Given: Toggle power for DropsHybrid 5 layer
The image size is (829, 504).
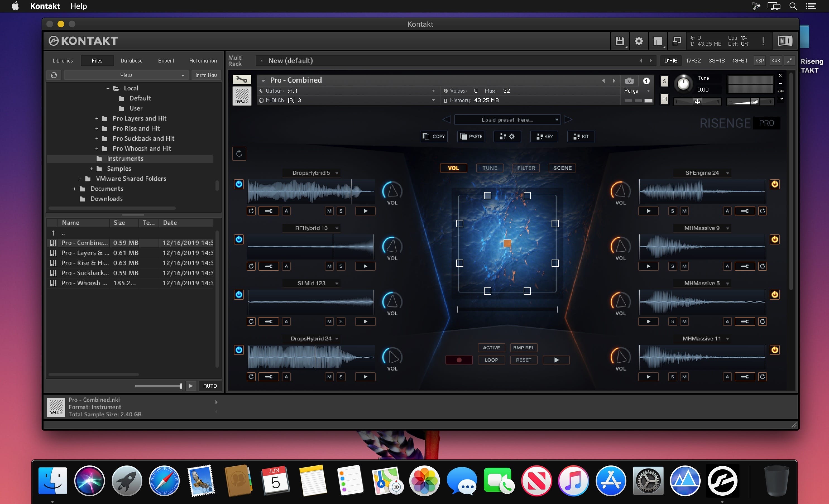Looking at the screenshot, I should tap(239, 184).
